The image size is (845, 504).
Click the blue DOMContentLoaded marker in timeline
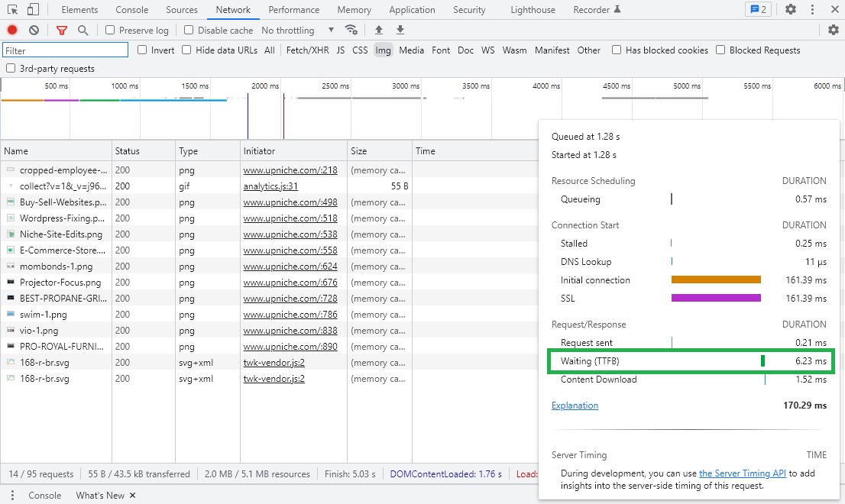pyautogui.click(x=248, y=116)
